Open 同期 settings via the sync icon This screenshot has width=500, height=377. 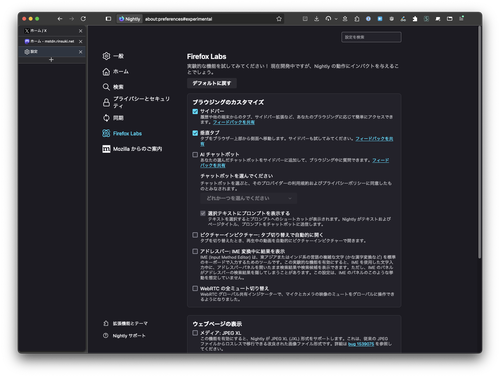[106, 118]
